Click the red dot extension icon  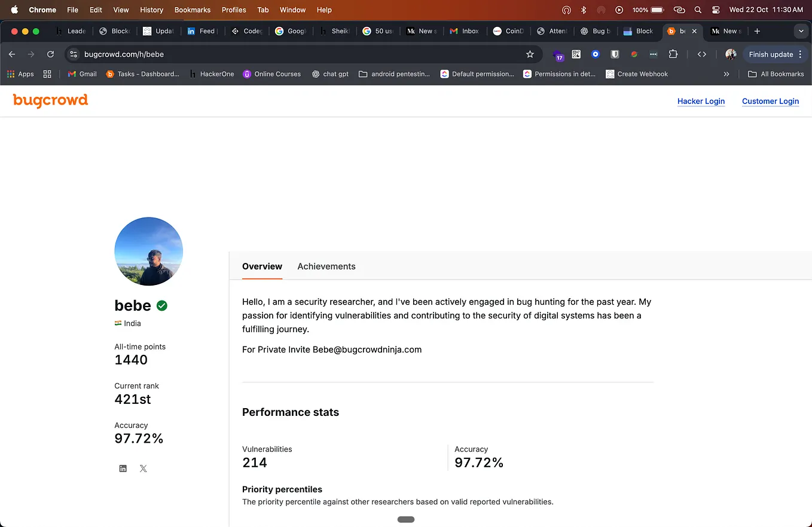634,54
